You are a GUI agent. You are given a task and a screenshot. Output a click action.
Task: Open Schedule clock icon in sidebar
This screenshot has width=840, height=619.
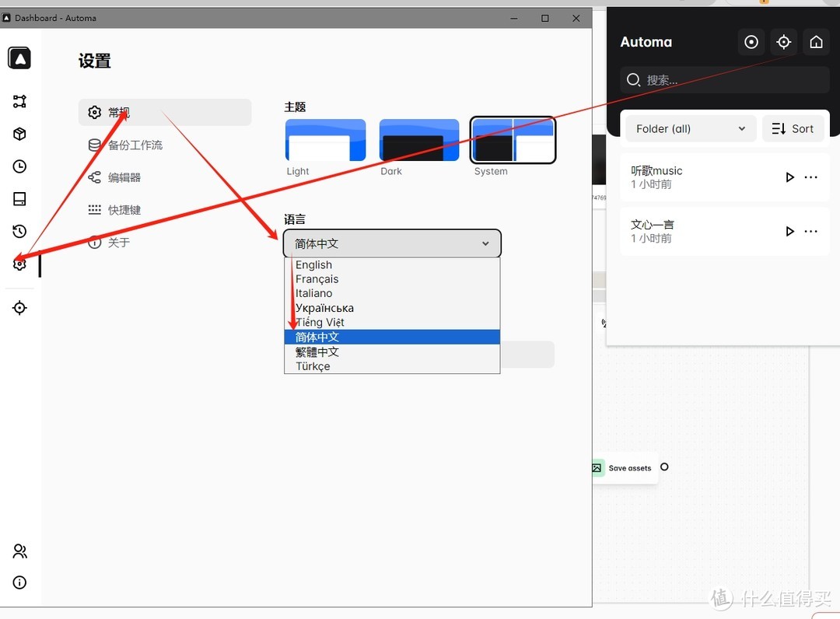(19, 166)
